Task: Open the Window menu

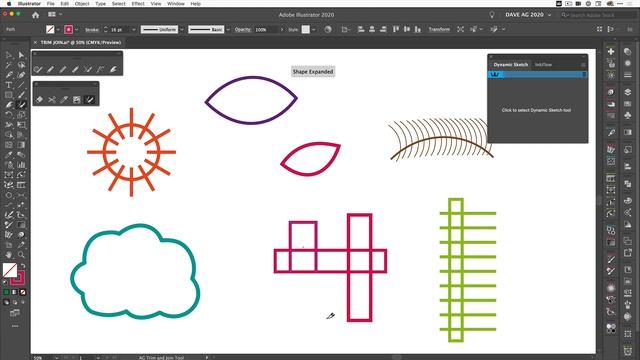Action: [x=176, y=4]
